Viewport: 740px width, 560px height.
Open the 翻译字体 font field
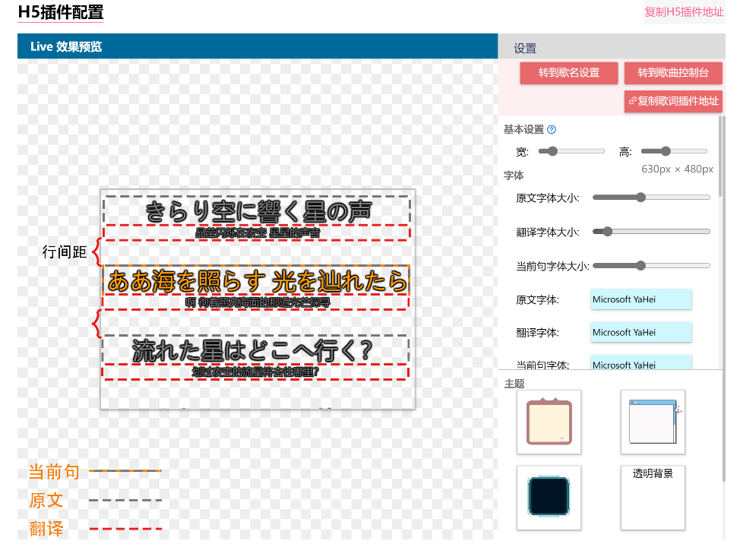(640, 332)
